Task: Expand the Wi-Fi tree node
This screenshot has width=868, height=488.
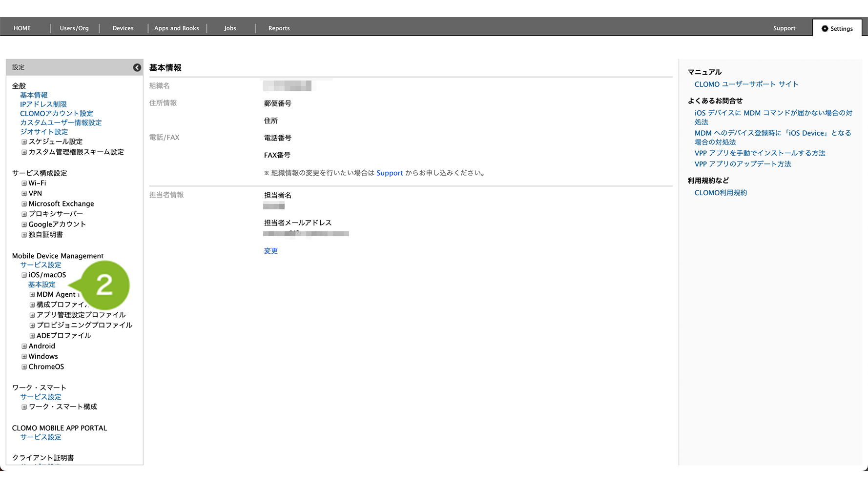Action: click(24, 183)
